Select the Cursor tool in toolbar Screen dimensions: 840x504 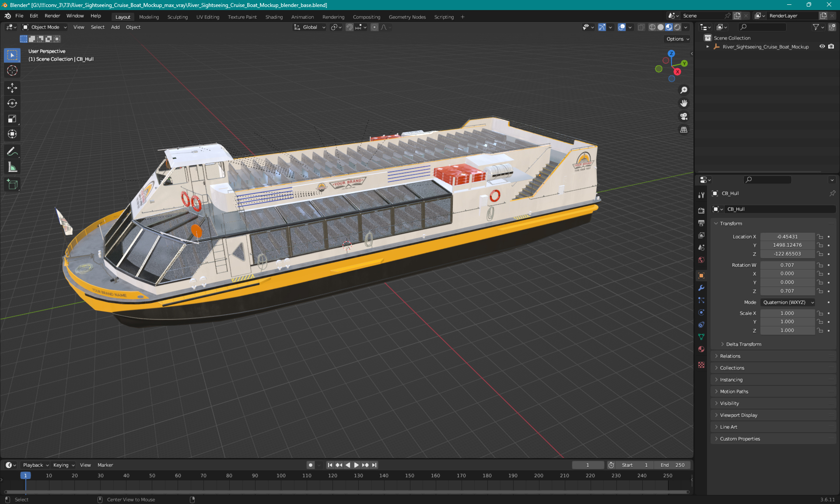click(12, 70)
